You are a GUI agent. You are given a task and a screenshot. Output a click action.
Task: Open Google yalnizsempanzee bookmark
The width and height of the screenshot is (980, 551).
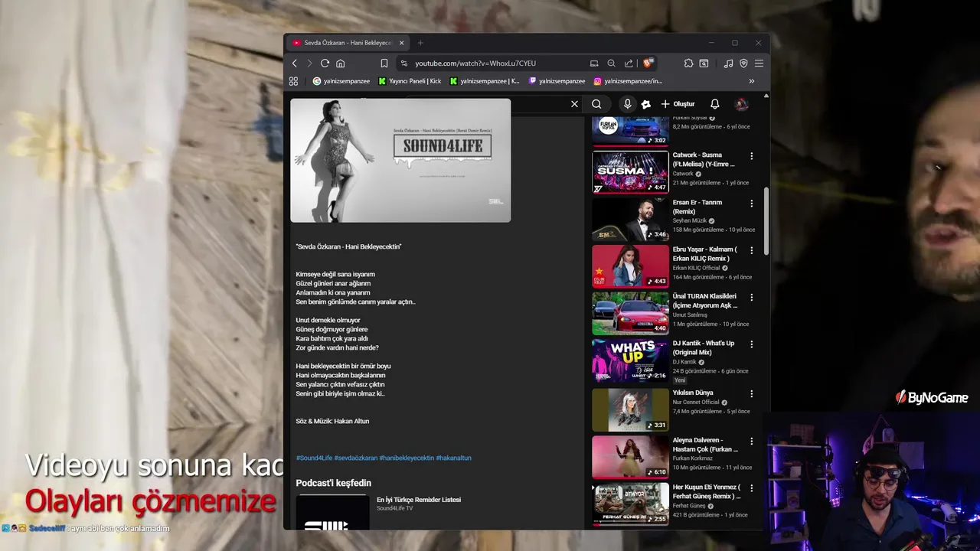click(x=341, y=81)
